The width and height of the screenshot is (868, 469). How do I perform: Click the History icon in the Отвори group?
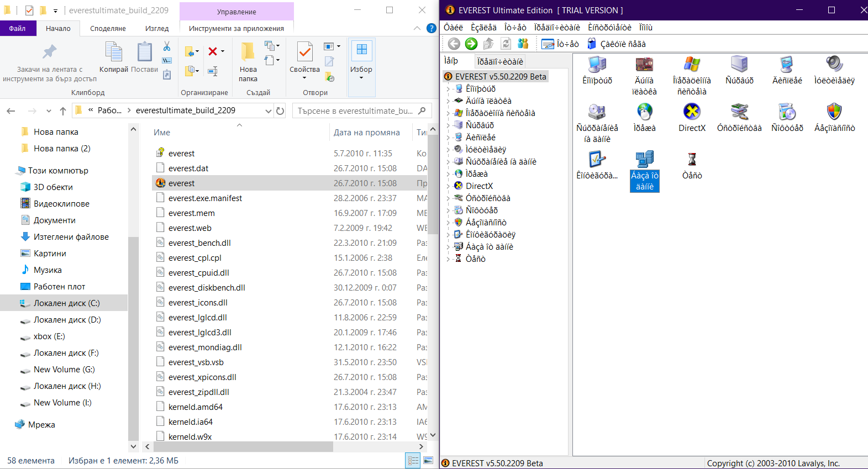[330, 77]
